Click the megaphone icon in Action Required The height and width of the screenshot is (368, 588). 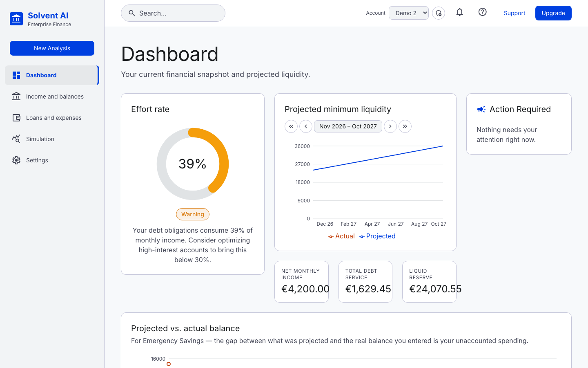click(481, 109)
